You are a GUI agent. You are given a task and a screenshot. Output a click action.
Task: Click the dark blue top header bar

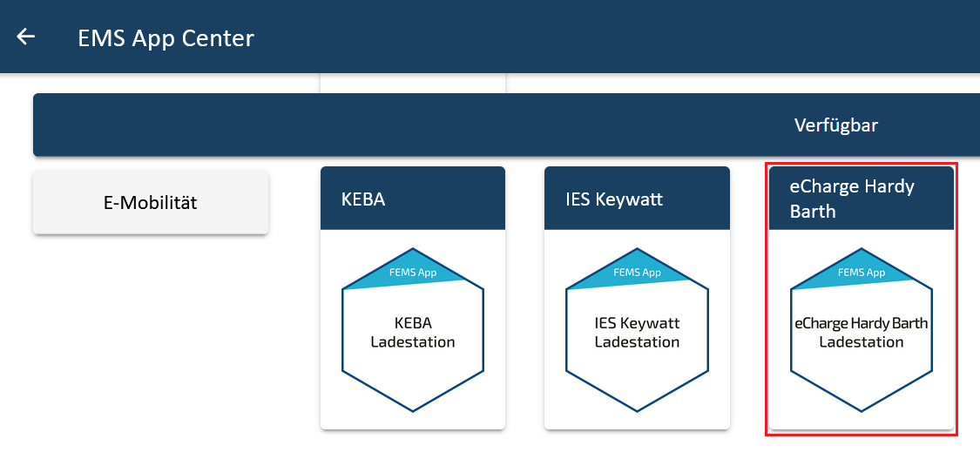[490, 37]
